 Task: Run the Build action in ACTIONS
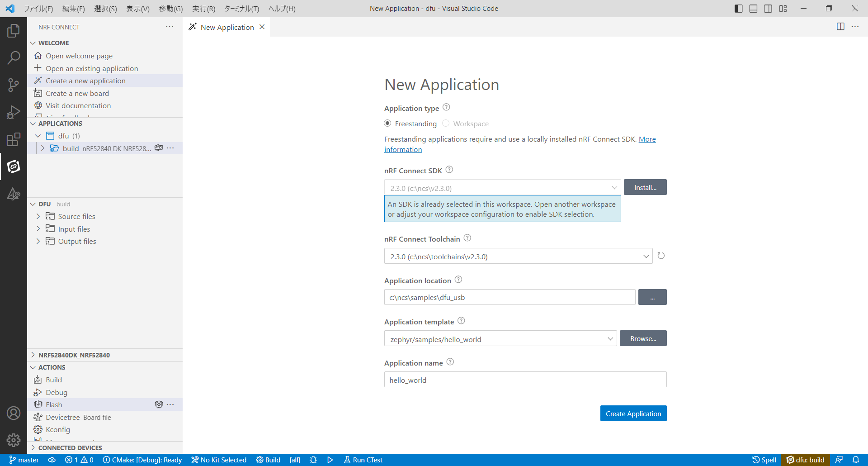[54, 380]
